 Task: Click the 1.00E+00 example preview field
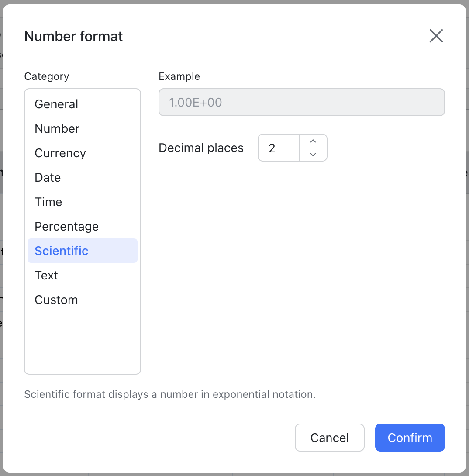pyautogui.click(x=301, y=102)
